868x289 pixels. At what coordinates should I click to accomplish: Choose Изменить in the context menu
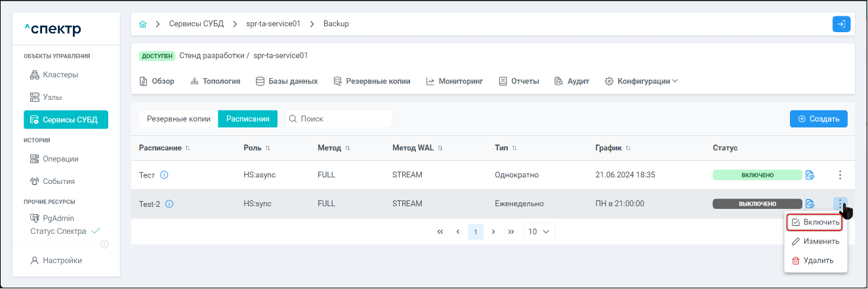tap(815, 242)
